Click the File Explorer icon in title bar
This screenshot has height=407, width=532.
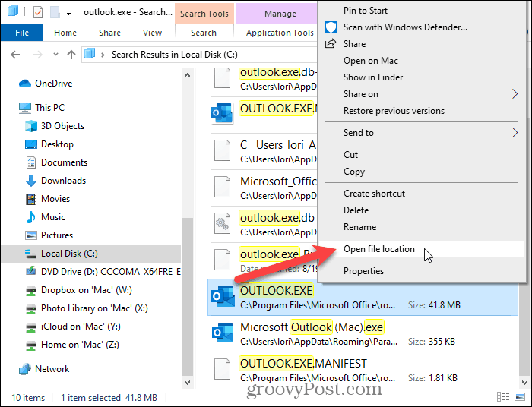13,11
